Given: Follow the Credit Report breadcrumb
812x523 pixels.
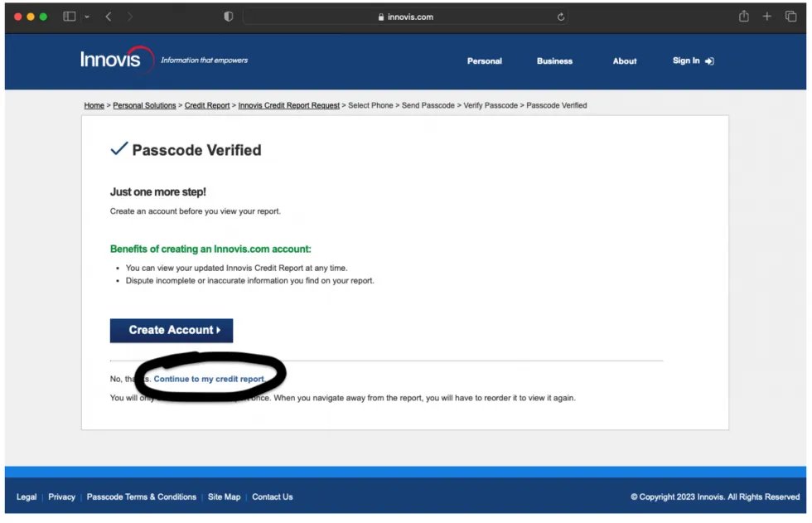Looking at the screenshot, I should pyautogui.click(x=207, y=105).
